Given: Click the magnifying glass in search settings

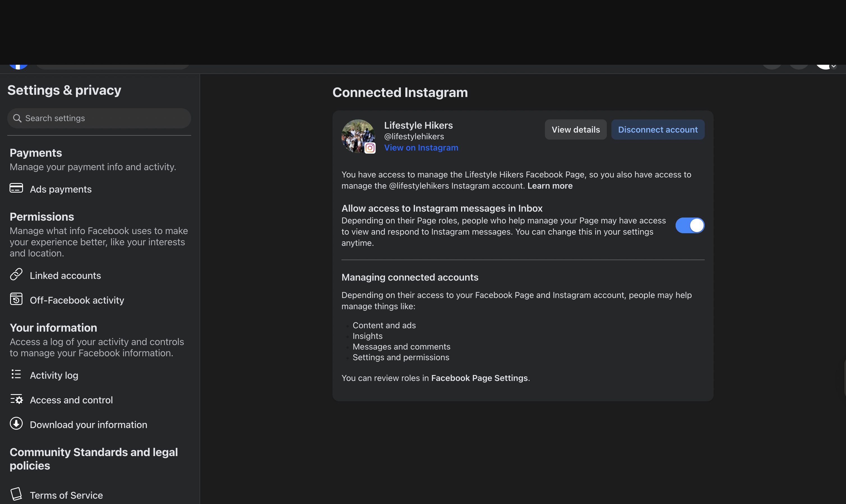Looking at the screenshot, I should click(x=18, y=118).
